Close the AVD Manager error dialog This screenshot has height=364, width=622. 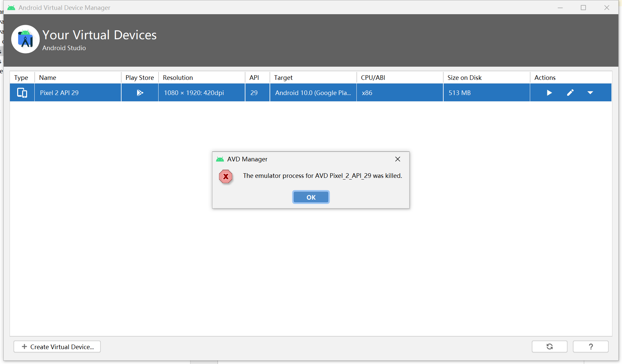(x=398, y=159)
